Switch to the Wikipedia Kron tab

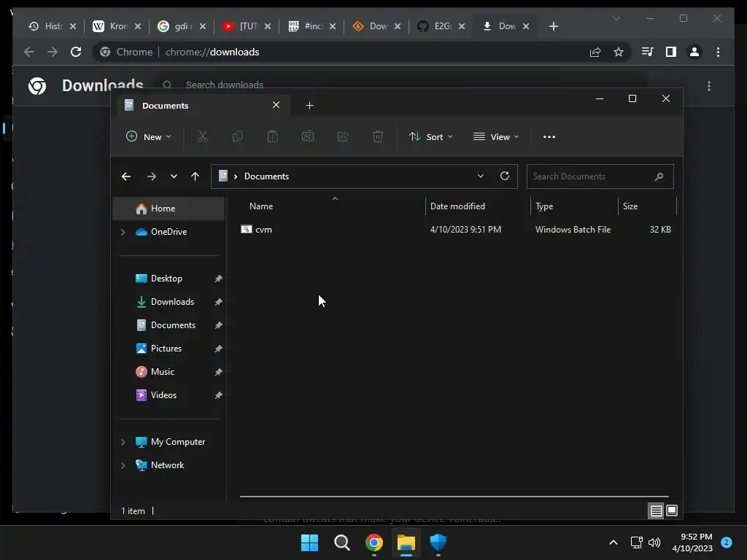117,26
